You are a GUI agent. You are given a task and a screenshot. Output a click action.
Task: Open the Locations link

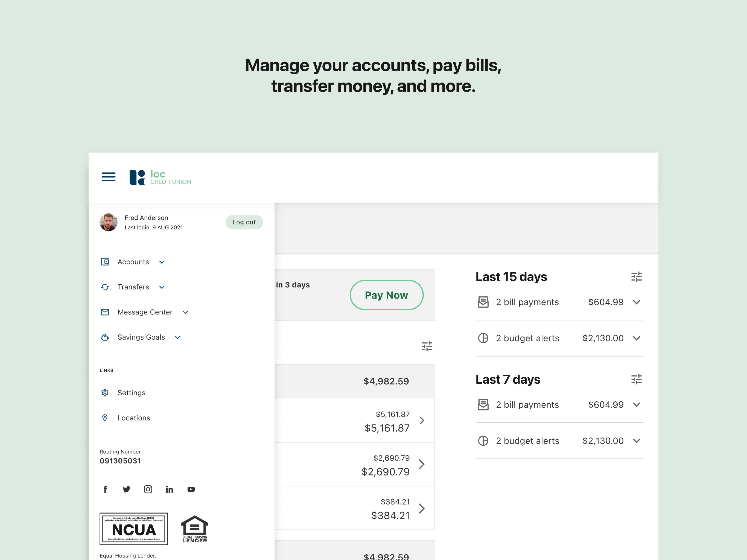pyautogui.click(x=134, y=418)
